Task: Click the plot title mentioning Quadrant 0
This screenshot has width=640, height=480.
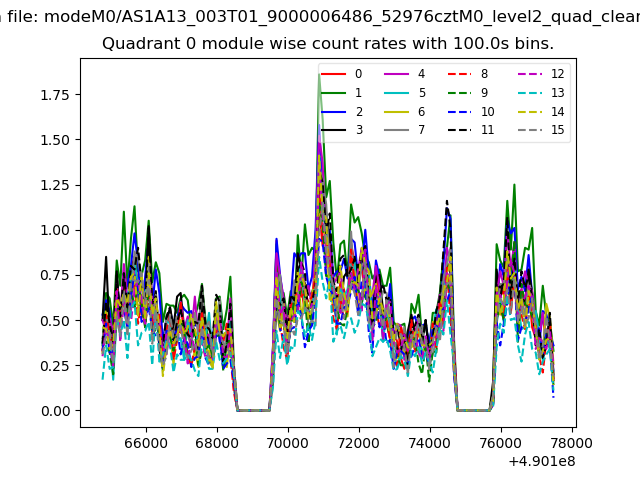Action: (x=328, y=44)
